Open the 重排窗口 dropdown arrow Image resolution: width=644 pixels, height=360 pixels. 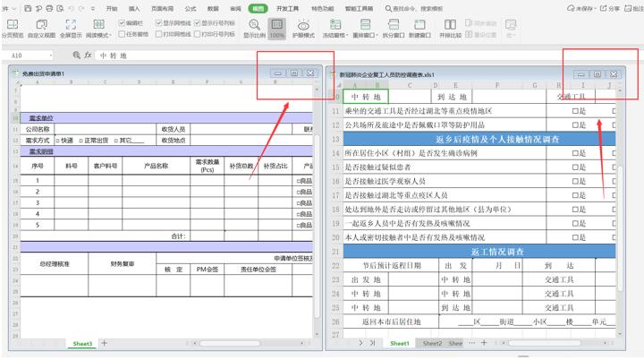tap(377, 36)
